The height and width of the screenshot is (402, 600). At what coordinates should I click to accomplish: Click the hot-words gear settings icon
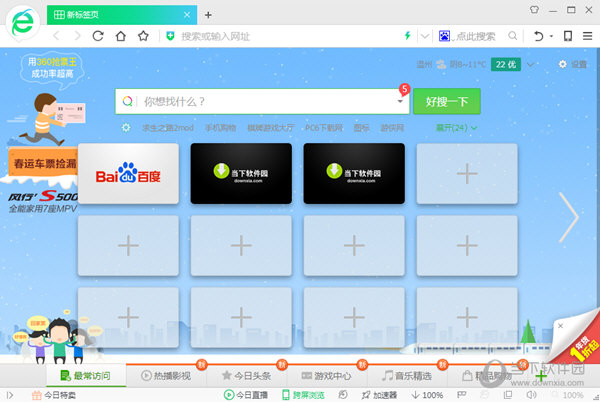[x=126, y=127]
